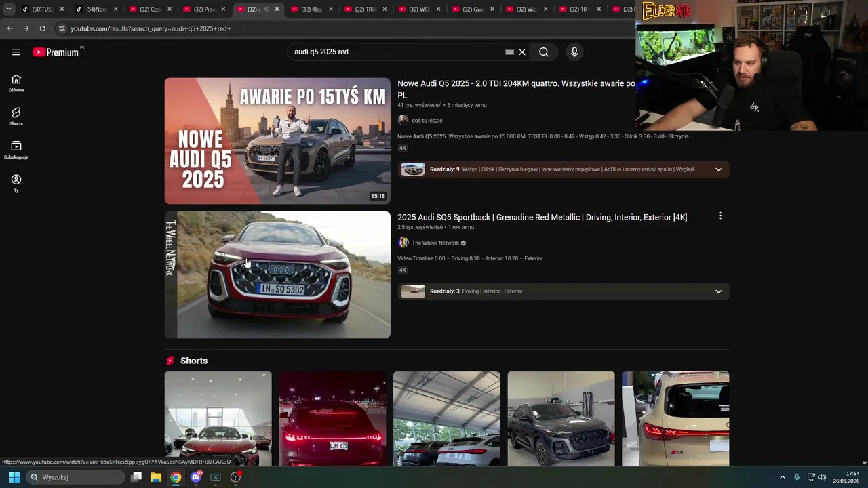Click the Rozdziały: 9 chapter thumbnail
The height and width of the screenshot is (488, 868).
coord(413,169)
